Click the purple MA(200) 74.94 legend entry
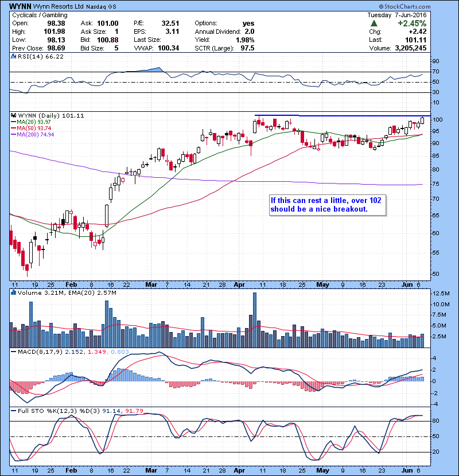Image resolution: width=459 pixels, height=476 pixels. point(33,134)
